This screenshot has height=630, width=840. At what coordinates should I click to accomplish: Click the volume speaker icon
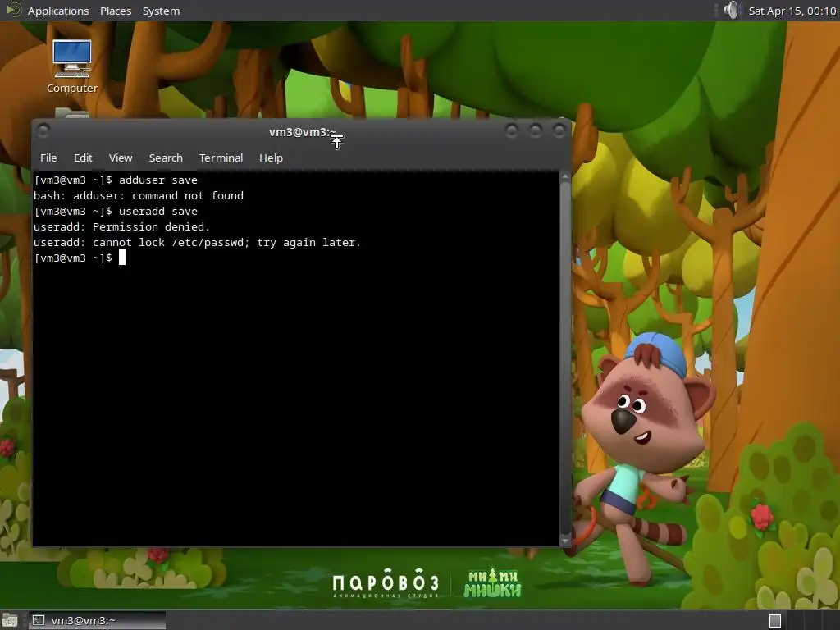[732, 10]
